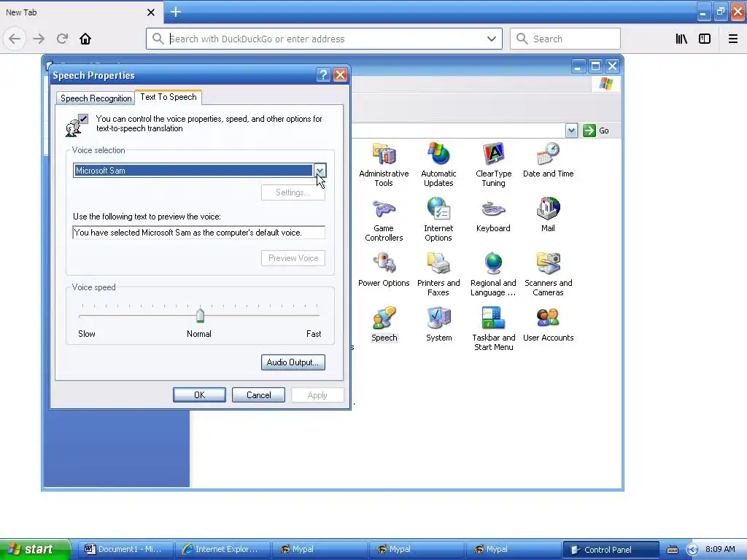Open the Mail applet
Screen dimensions: 747x560
(548, 215)
